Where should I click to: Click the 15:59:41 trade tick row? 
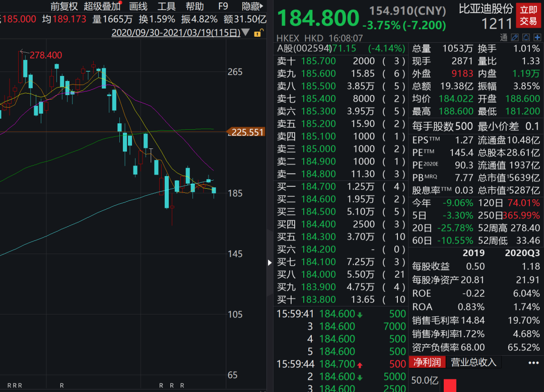341,314
